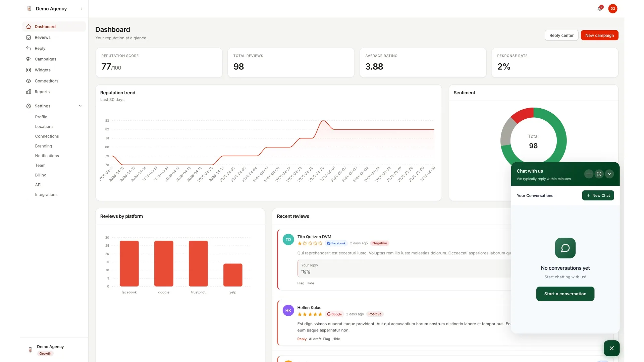The image size is (644, 362).
Task: Click the yelp bar in platform chart
Action: 233,275
